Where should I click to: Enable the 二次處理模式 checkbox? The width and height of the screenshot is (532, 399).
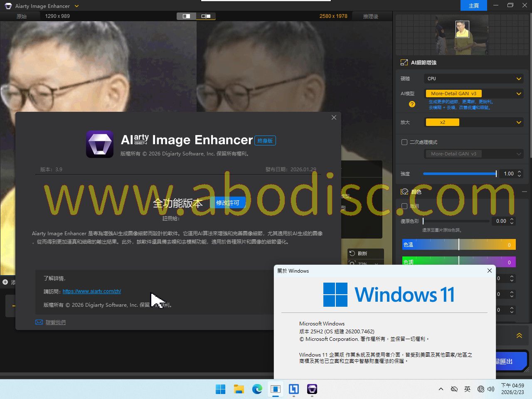coord(404,142)
